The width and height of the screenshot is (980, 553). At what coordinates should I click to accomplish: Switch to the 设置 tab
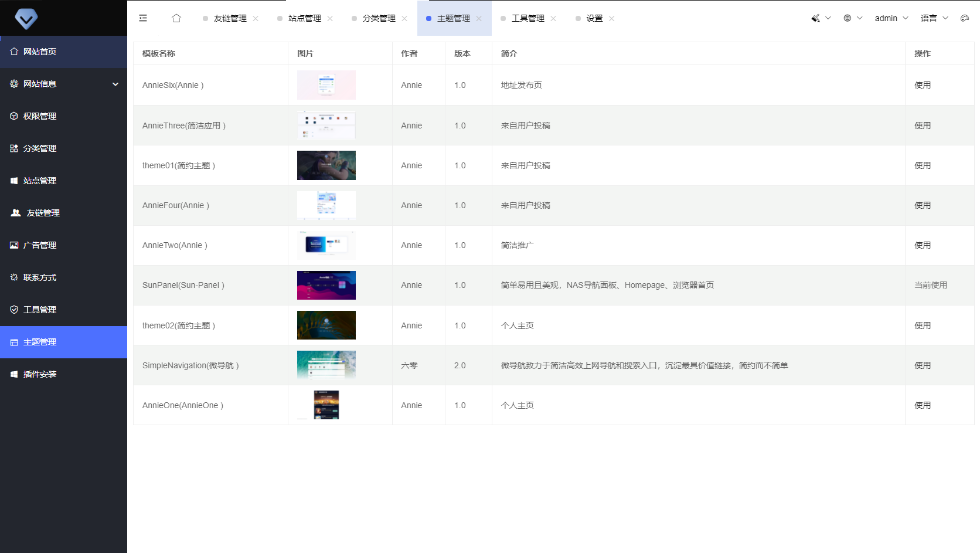click(594, 19)
